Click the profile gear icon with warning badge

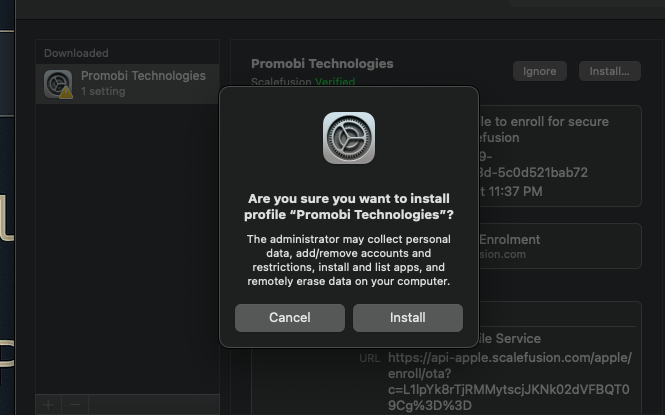pyautogui.click(x=58, y=84)
